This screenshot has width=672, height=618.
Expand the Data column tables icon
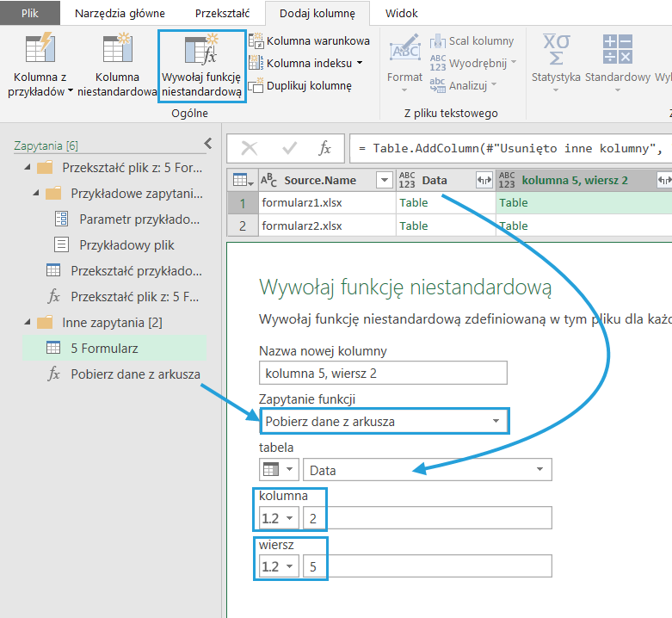coord(483,179)
